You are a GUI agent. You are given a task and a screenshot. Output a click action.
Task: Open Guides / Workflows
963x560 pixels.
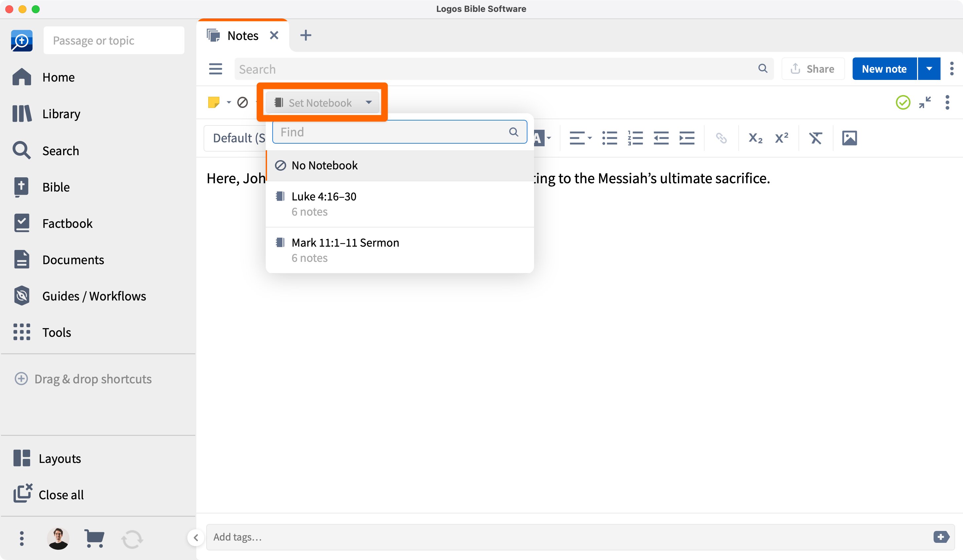79,296
